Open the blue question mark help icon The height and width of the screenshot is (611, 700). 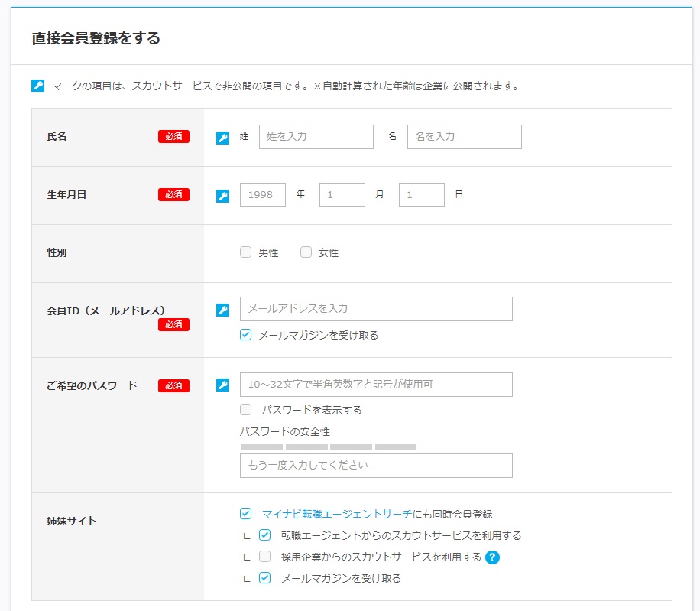(x=492, y=557)
